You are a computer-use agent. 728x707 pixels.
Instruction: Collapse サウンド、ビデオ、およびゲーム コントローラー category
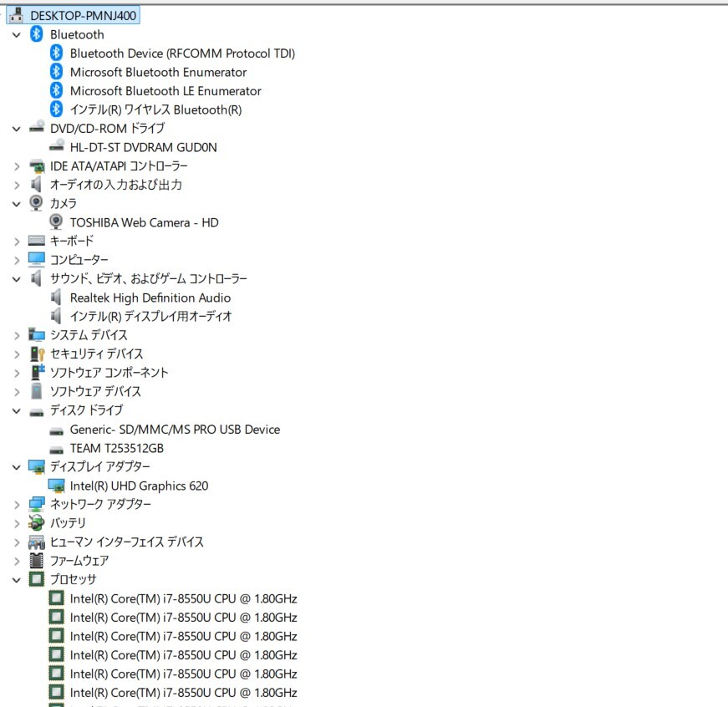17,279
